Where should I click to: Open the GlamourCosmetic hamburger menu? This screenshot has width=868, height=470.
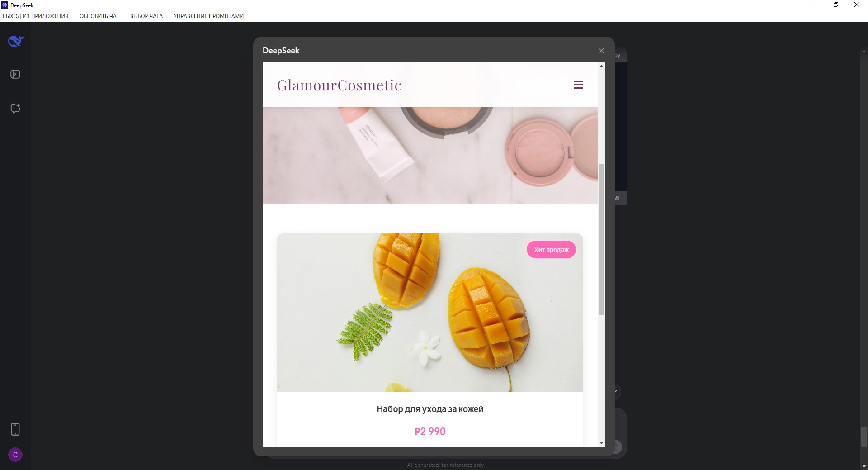click(578, 85)
